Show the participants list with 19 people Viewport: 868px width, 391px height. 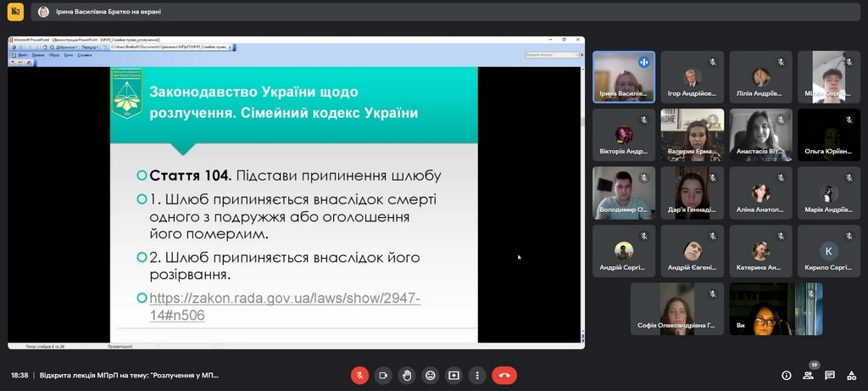click(x=808, y=375)
